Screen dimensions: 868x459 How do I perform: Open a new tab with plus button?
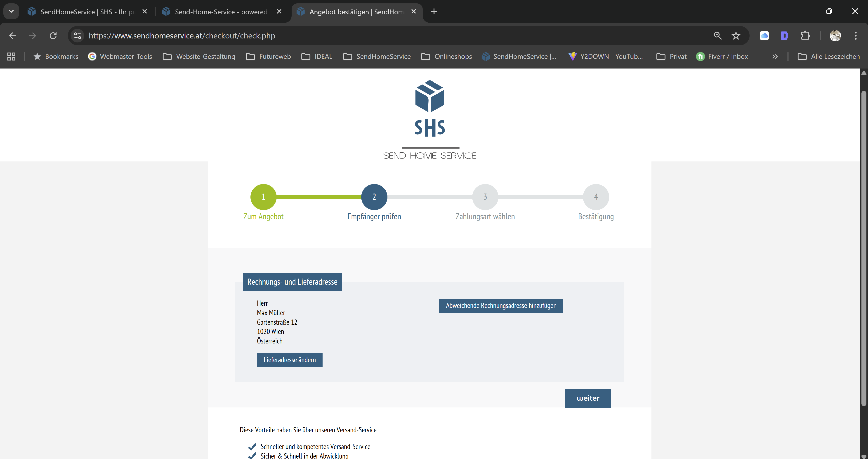[434, 12]
